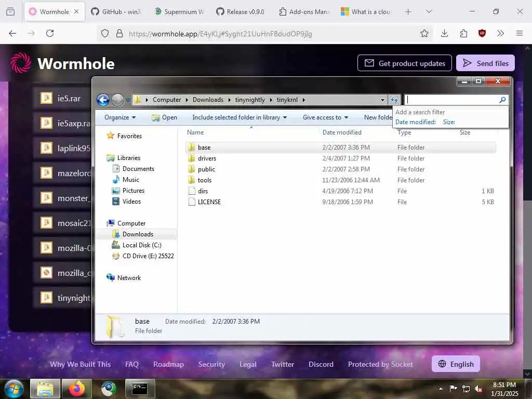Show hidden tray icons arrow
The height and width of the screenshot is (399, 532).
coord(441,389)
